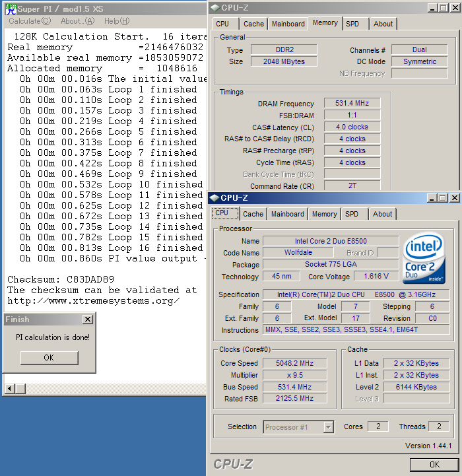The image size is (462, 476).
Task: Click DC Mode value Symmetric
Action: (420, 61)
